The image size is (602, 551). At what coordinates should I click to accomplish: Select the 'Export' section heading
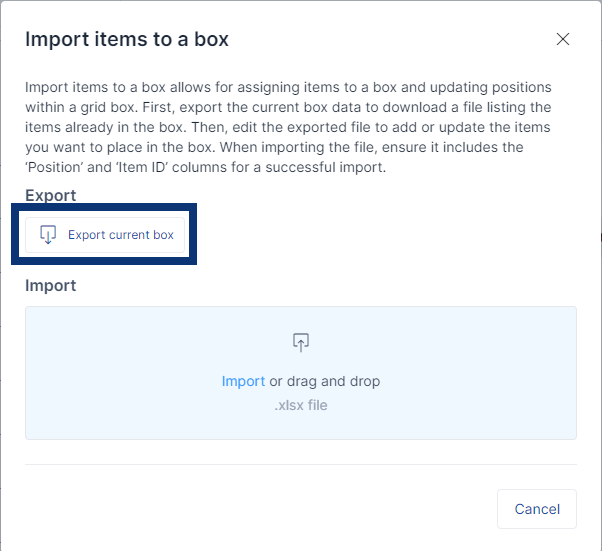[51, 195]
